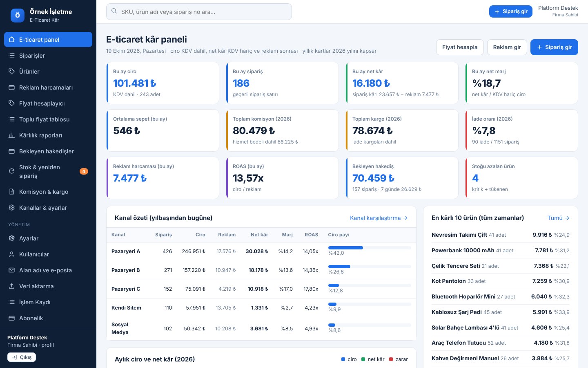Click the bar chart icon beside Kârlılık raporları
Screen dimensions: 588x368
tap(11, 135)
